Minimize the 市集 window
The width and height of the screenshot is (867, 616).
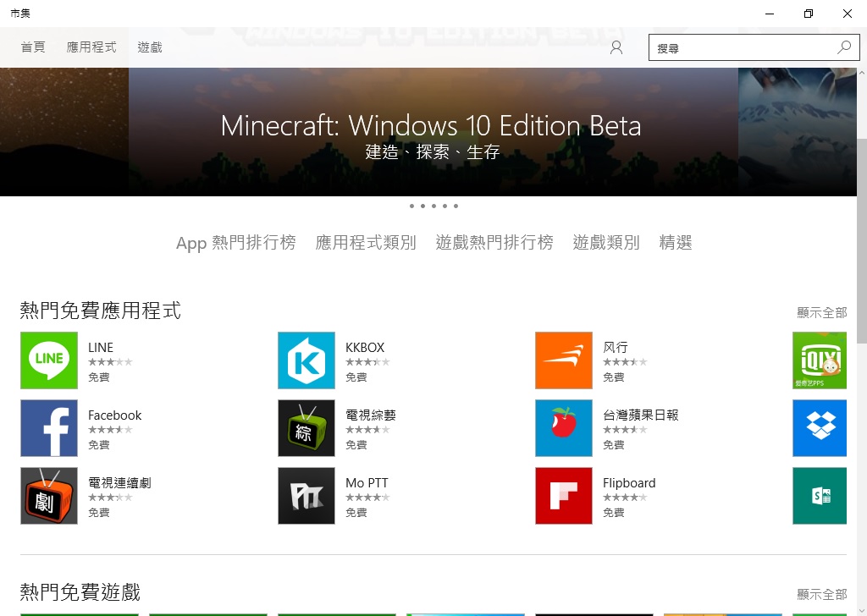pos(770,14)
